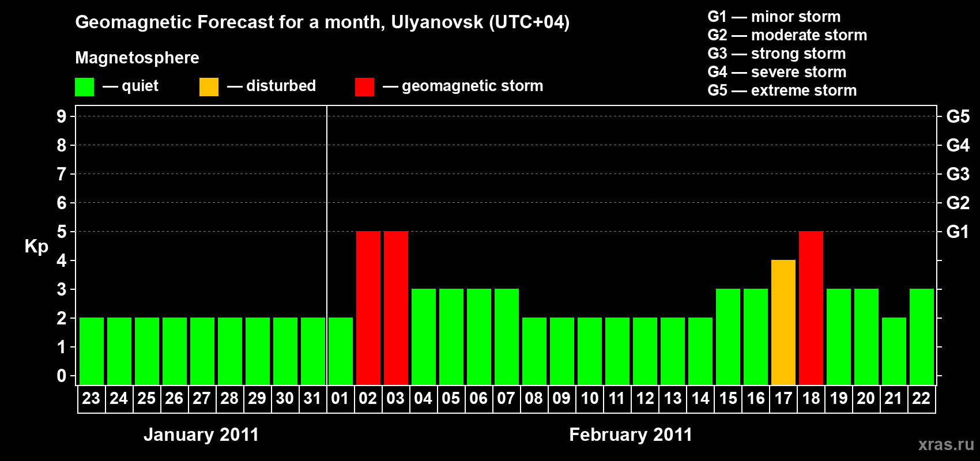
Task: Click date label 02 on the axis
Action: [368, 398]
